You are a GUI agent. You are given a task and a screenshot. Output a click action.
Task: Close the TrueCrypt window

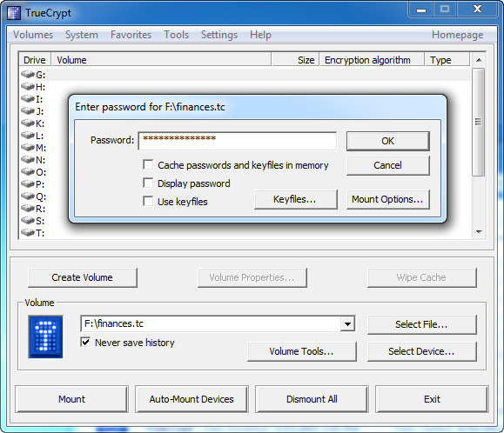tap(477, 9)
